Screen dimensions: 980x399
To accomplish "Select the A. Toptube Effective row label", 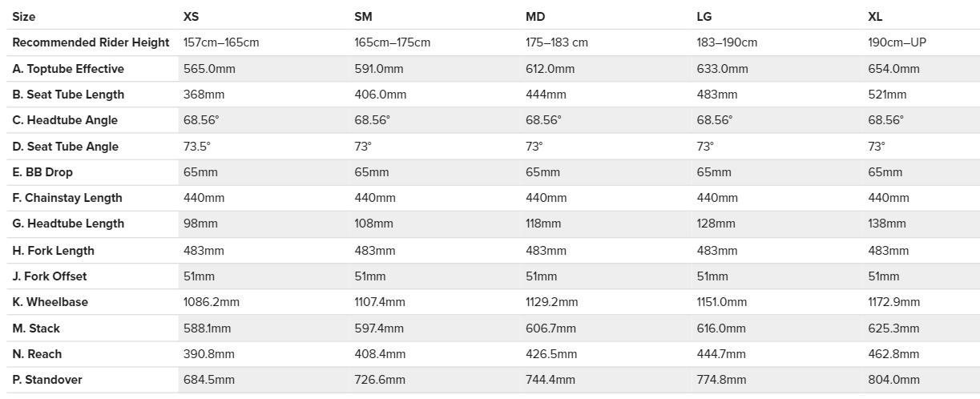I will [68, 69].
